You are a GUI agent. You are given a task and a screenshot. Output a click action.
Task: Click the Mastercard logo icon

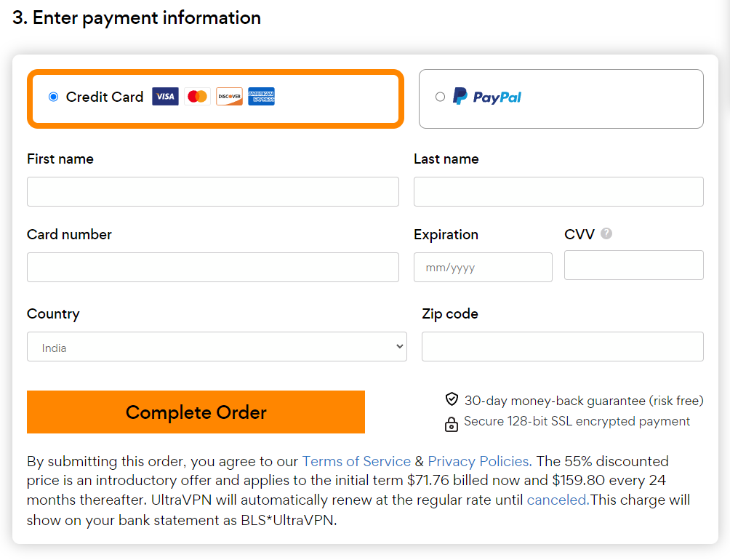tap(197, 96)
